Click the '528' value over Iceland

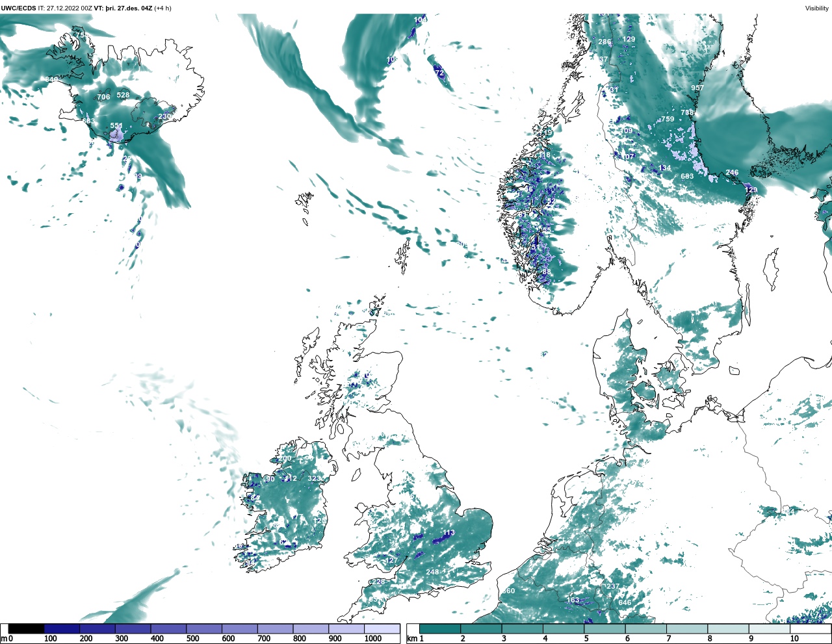click(123, 95)
